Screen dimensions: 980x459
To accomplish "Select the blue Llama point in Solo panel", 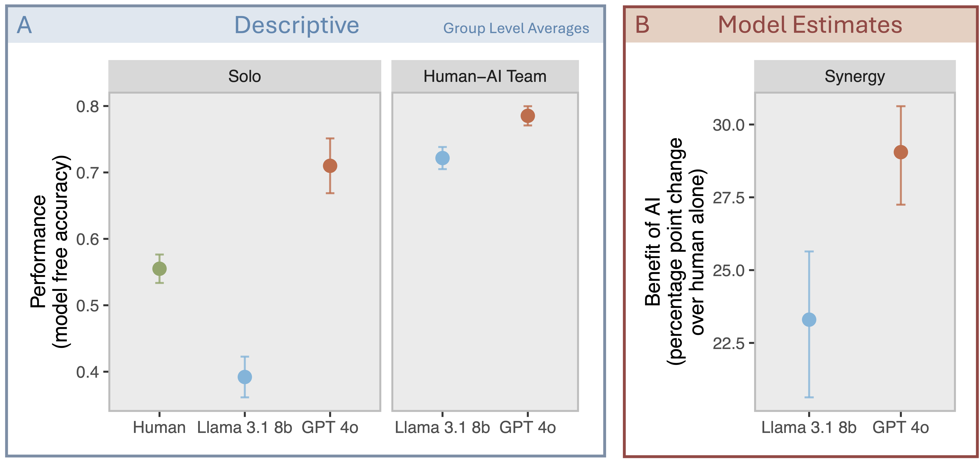I will point(245,377).
